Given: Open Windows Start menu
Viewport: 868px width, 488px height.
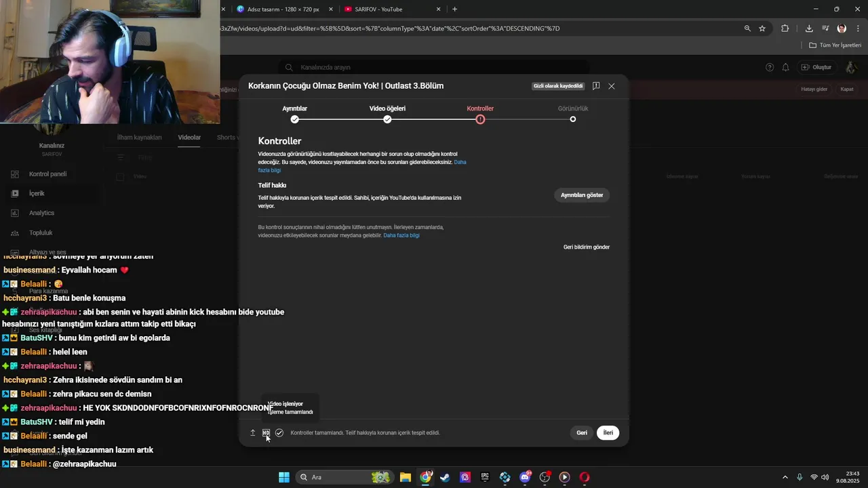Looking at the screenshot, I should tap(284, 477).
